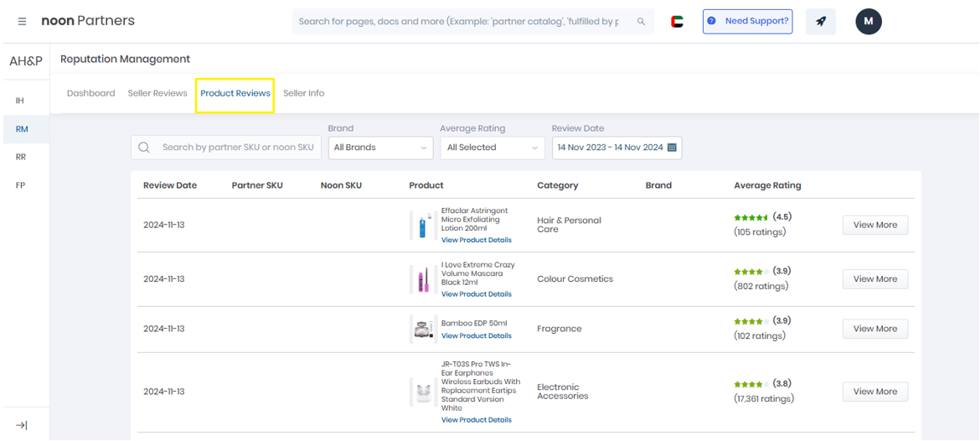
Task: Click the Review Date column header
Action: [170, 186]
